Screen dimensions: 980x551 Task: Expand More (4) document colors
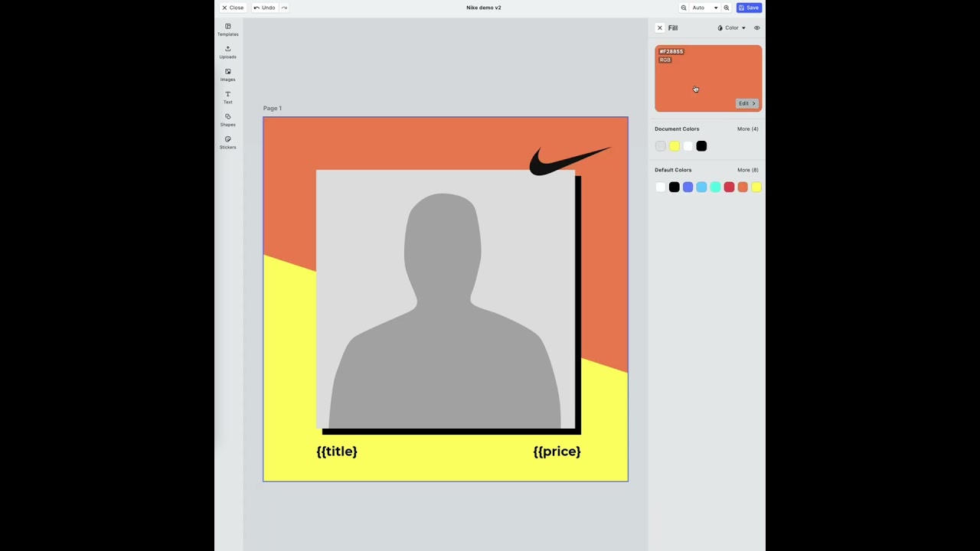tap(747, 129)
